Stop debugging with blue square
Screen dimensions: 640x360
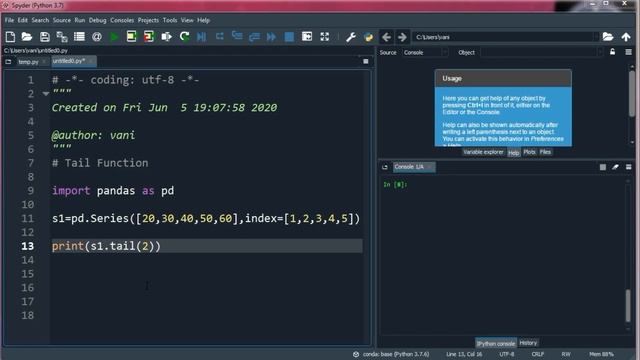[289, 37]
